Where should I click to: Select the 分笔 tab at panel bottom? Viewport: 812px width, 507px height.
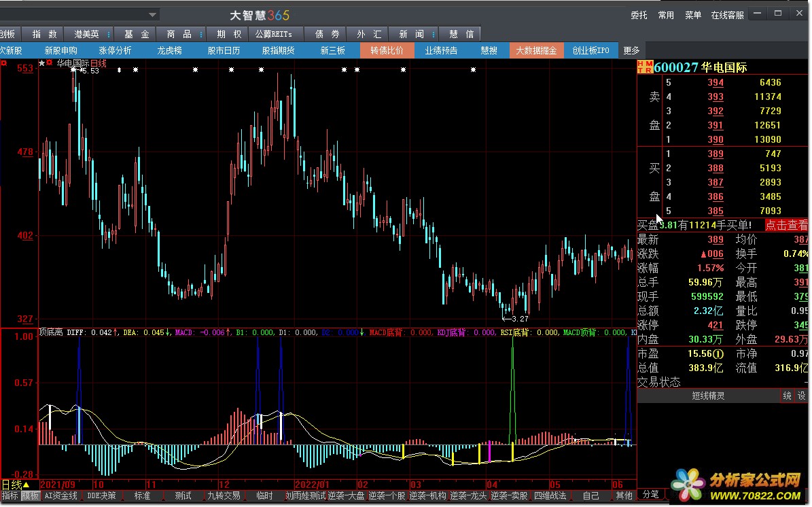point(650,494)
